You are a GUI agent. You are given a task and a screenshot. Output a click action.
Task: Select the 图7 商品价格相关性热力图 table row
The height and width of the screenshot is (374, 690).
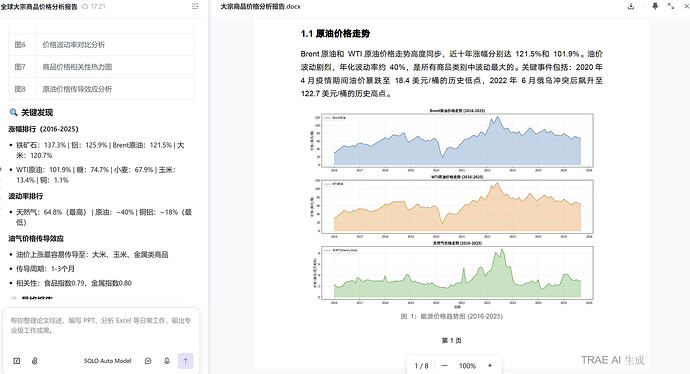click(101, 67)
